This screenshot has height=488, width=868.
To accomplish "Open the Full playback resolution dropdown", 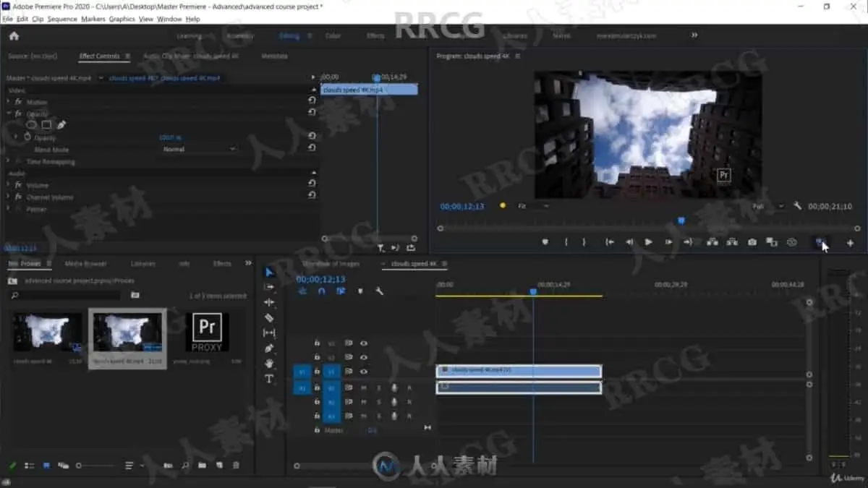I will [767, 206].
